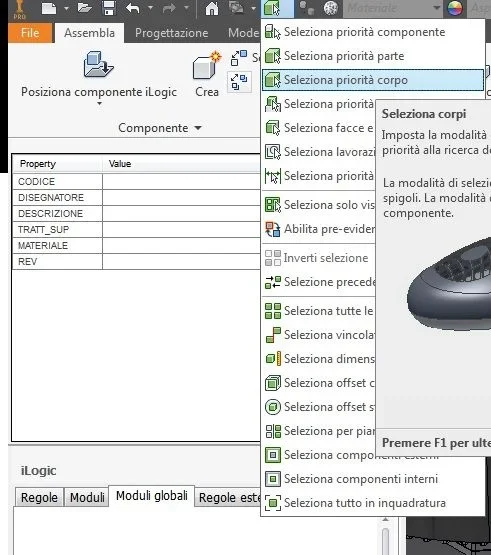Select the REV property row
Screen dimensions: 491x555
[137, 262]
